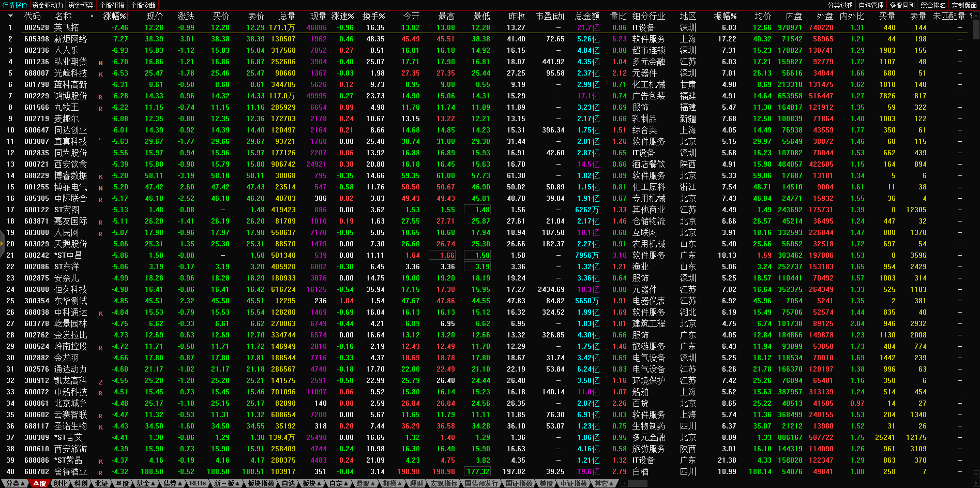The image size is (980, 488).
Task: Click the scroll-left arrow after bottom tabs
Action: point(624,483)
